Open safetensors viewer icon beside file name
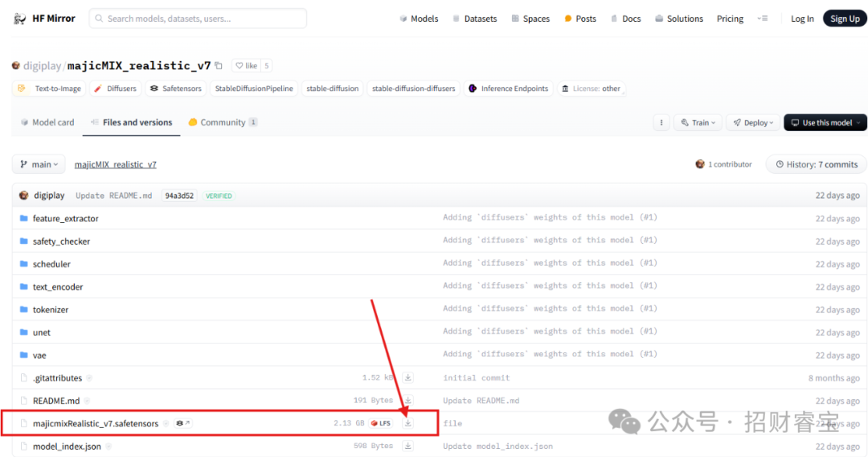This screenshot has height=457, width=868. [x=182, y=423]
